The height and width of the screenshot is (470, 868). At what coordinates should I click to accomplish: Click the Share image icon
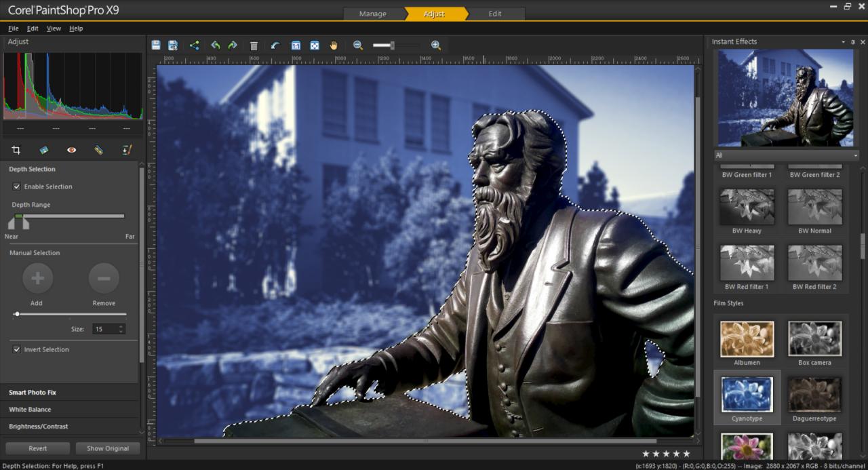pyautogui.click(x=195, y=45)
